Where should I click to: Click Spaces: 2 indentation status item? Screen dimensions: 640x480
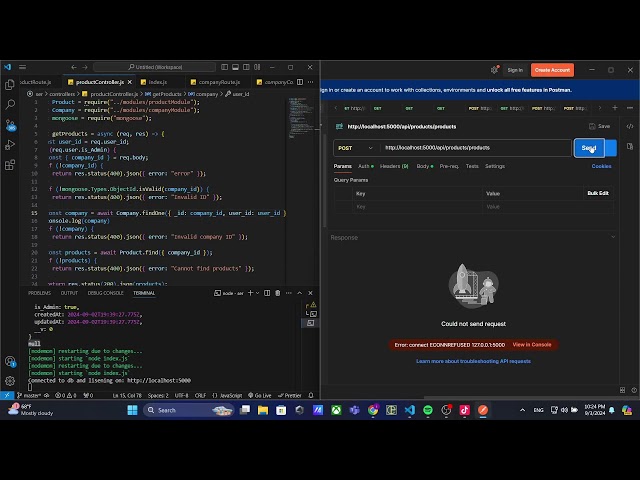158,395
